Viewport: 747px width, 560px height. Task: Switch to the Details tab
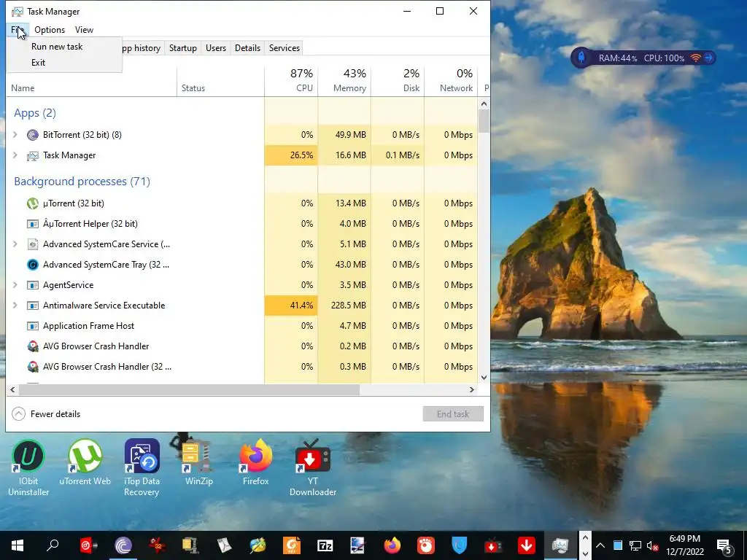pyautogui.click(x=248, y=48)
